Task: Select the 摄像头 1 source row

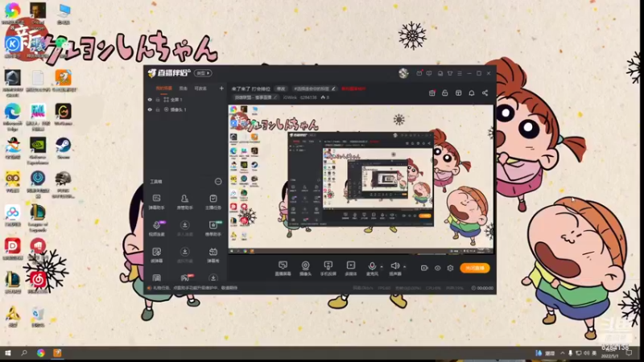Action: click(186, 109)
